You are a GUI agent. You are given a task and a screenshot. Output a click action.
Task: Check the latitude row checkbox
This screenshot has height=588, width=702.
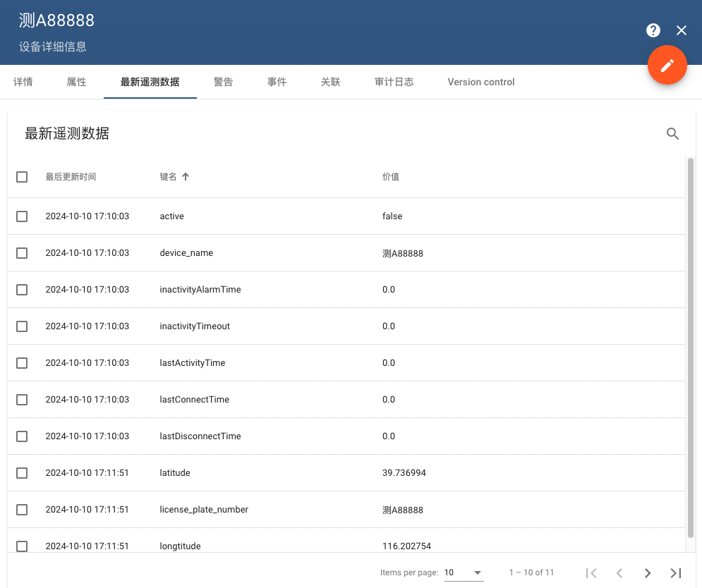click(x=21, y=472)
